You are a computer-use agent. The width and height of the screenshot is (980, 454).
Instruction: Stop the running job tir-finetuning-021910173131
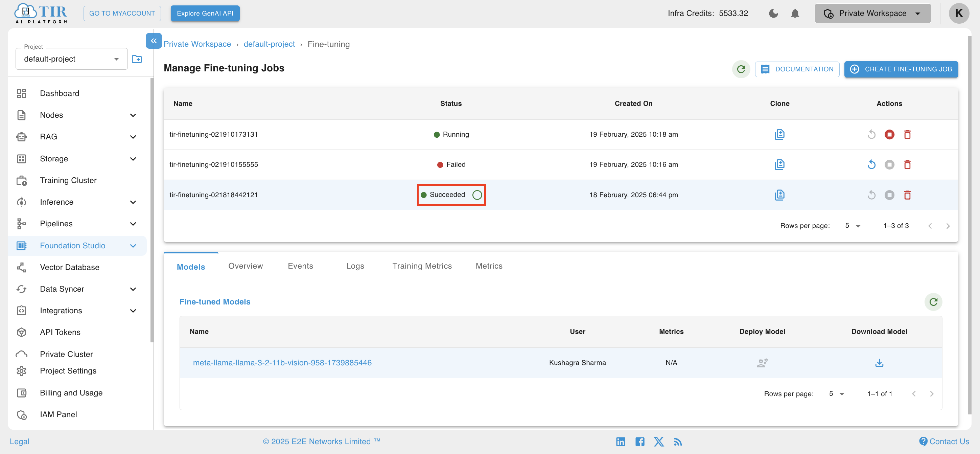(889, 134)
